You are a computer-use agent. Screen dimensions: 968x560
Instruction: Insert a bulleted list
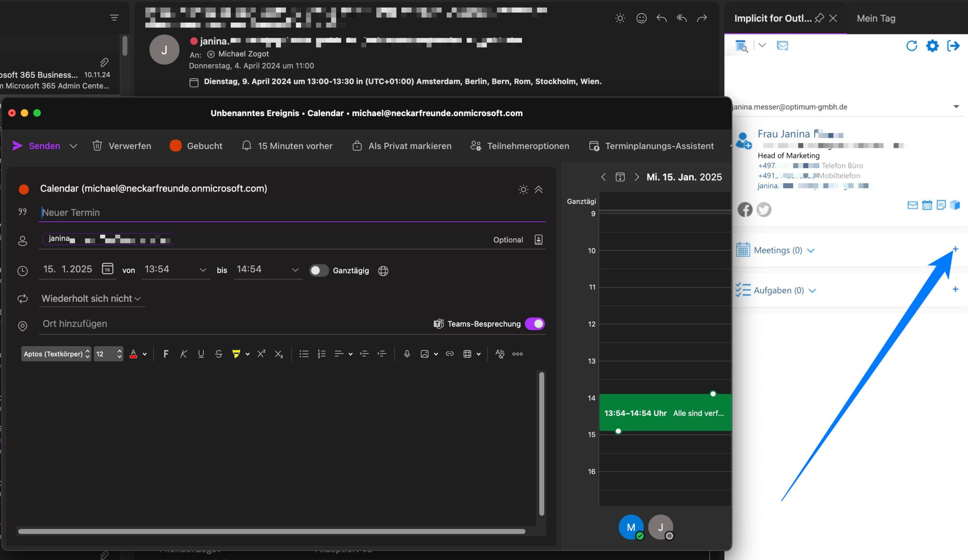[304, 354]
